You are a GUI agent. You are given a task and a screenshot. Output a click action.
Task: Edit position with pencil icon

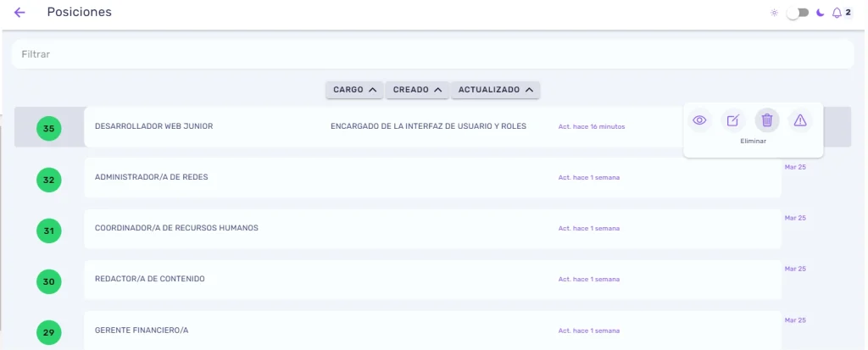pyautogui.click(x=733, y=120)
